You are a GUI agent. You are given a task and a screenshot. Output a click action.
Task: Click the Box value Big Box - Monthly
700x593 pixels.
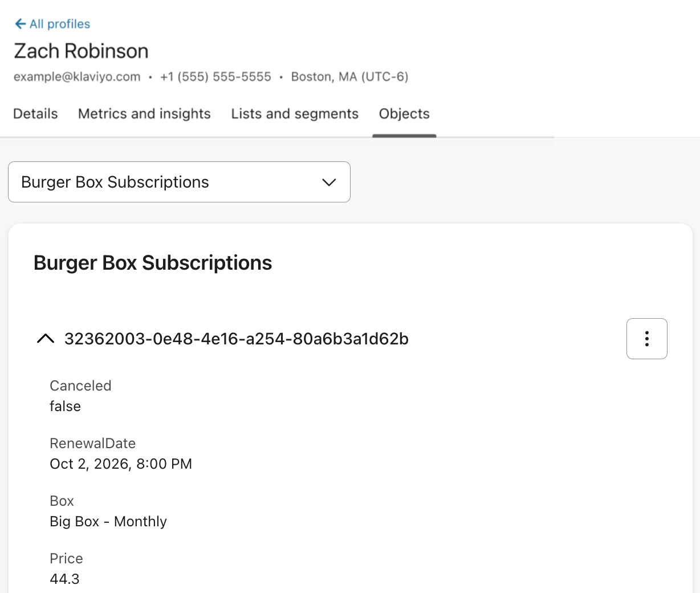coord(108,521)
